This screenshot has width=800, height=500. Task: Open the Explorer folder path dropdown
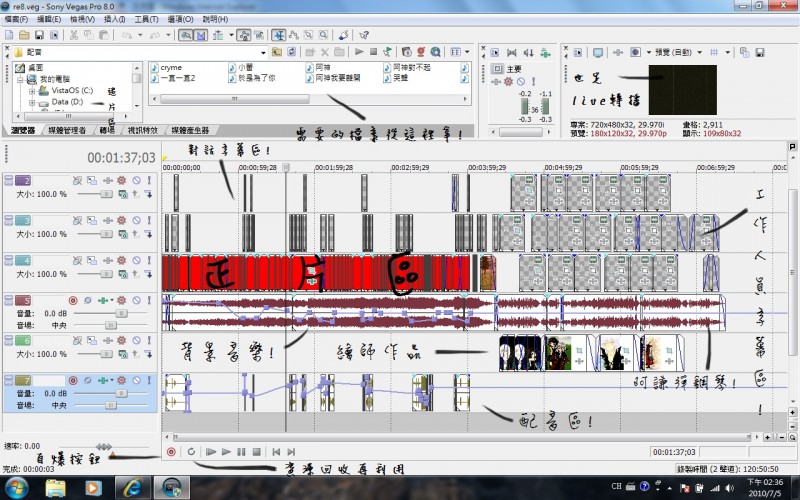pyautogui.click(x=263, y=52)
